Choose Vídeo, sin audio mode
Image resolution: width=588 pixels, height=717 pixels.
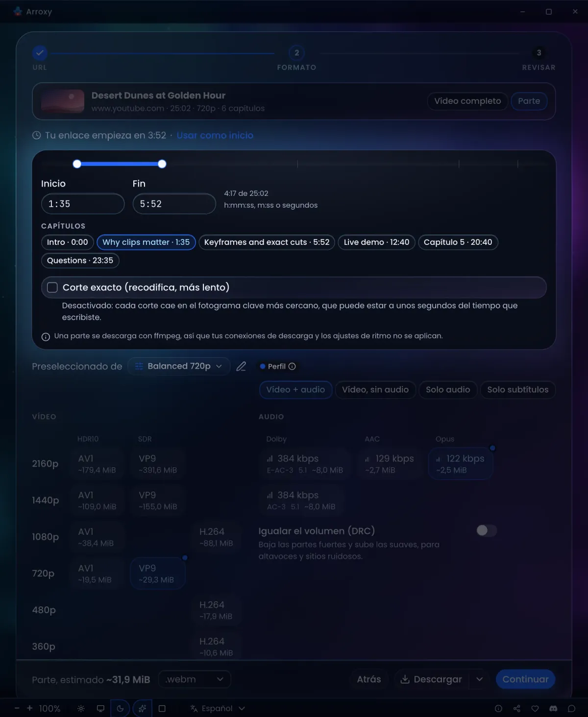[x=375, y=390]
